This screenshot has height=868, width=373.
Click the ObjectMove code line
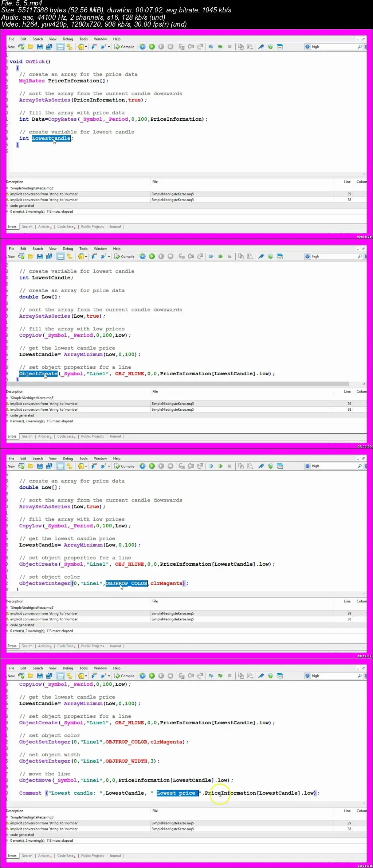coord(126,780)
